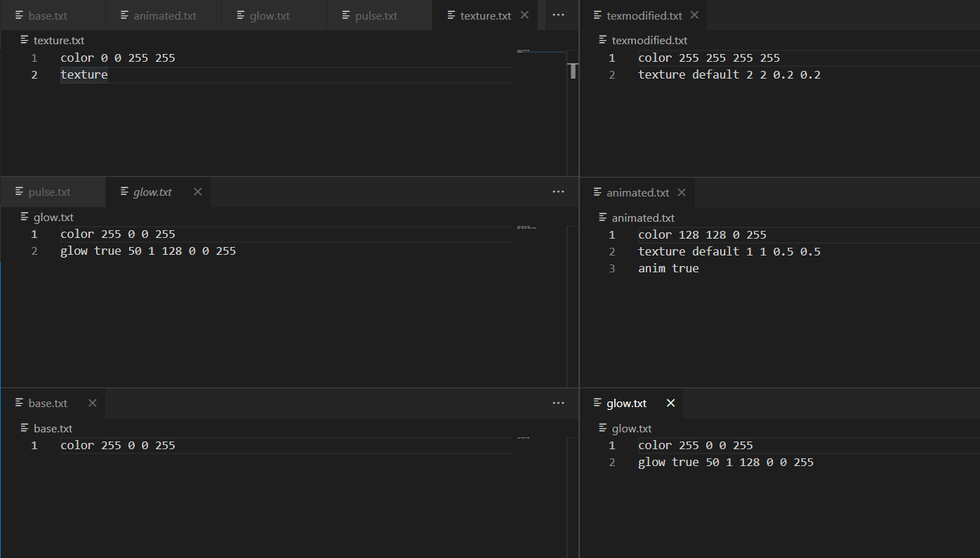The width and height of the screenshot is (980, 558).
Task: Close the texture.txt tab
Action: (524, 15)
